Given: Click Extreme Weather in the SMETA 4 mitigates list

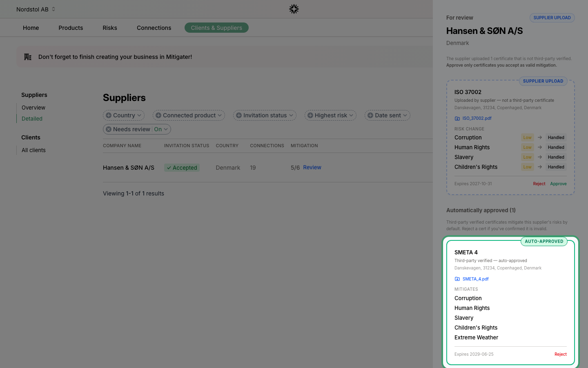Looking at the screenshot, I should 476,337.
